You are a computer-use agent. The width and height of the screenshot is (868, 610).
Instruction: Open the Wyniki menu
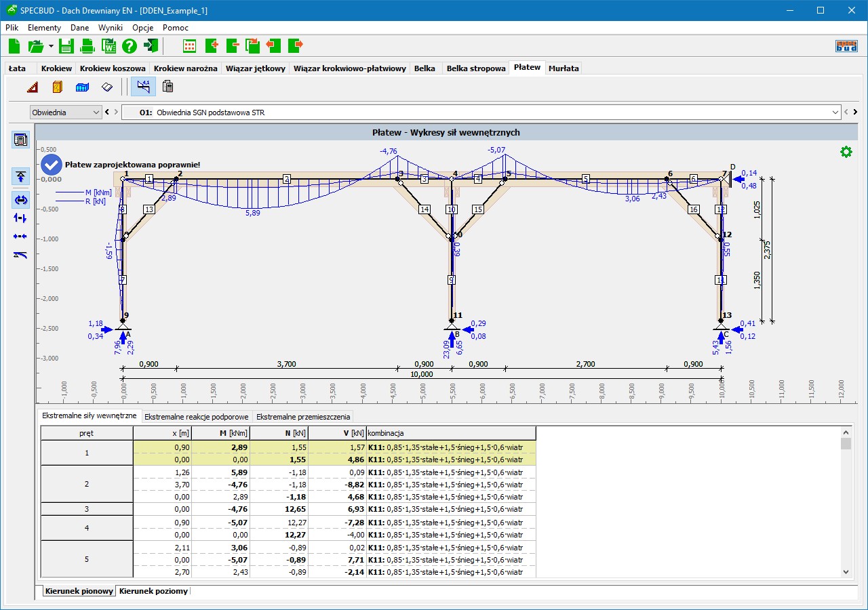pos(111,28)
